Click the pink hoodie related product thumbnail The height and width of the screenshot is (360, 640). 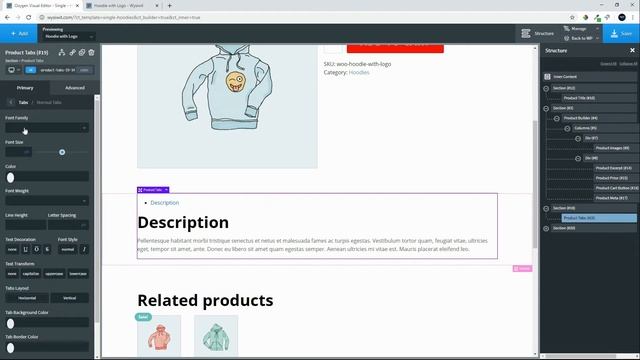click(159, 336)
